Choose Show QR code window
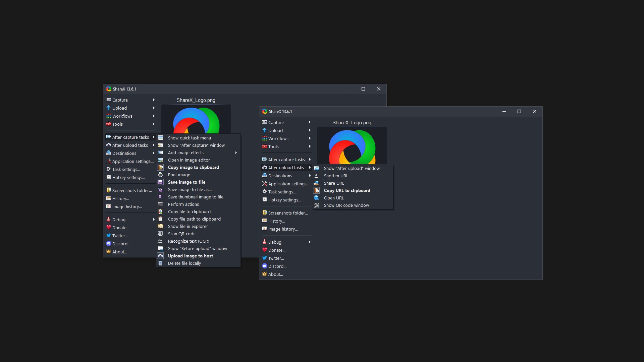 click(x=346, y=205)
